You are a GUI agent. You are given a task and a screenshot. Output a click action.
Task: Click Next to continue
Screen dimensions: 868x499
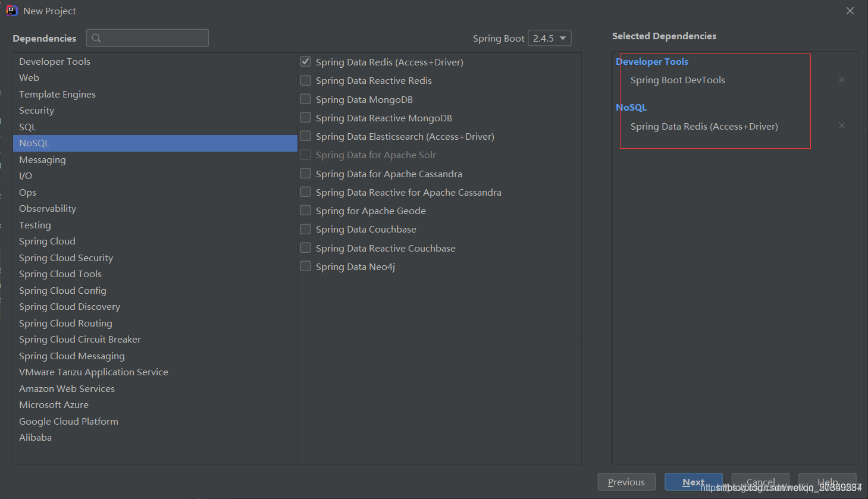(x=693, y=482)
